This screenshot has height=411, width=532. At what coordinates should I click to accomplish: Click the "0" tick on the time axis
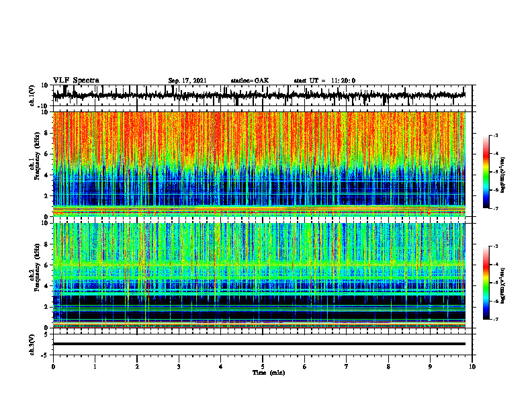53,367
